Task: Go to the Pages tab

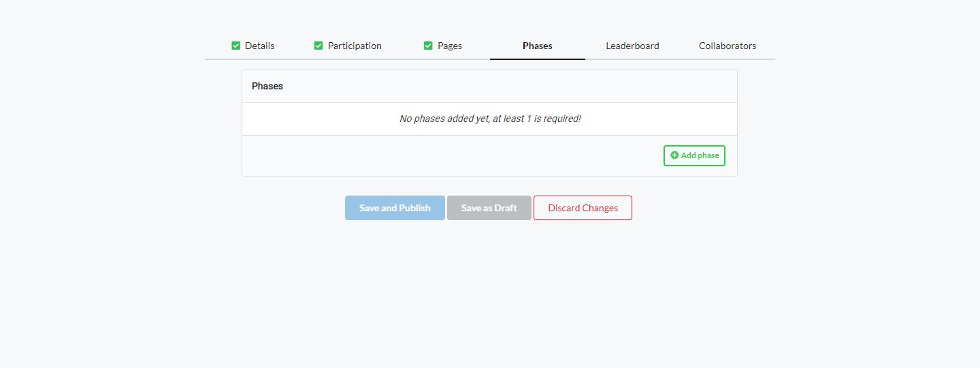Action: [449, 46]
